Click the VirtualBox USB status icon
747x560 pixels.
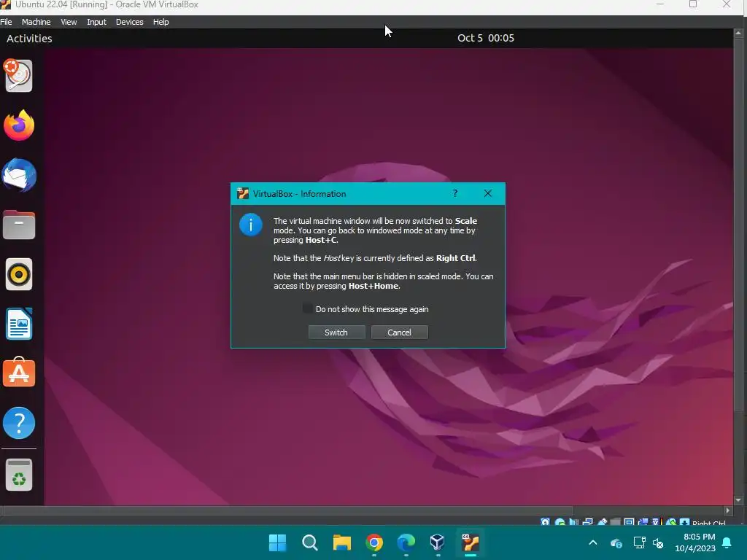tap(602, 522)
